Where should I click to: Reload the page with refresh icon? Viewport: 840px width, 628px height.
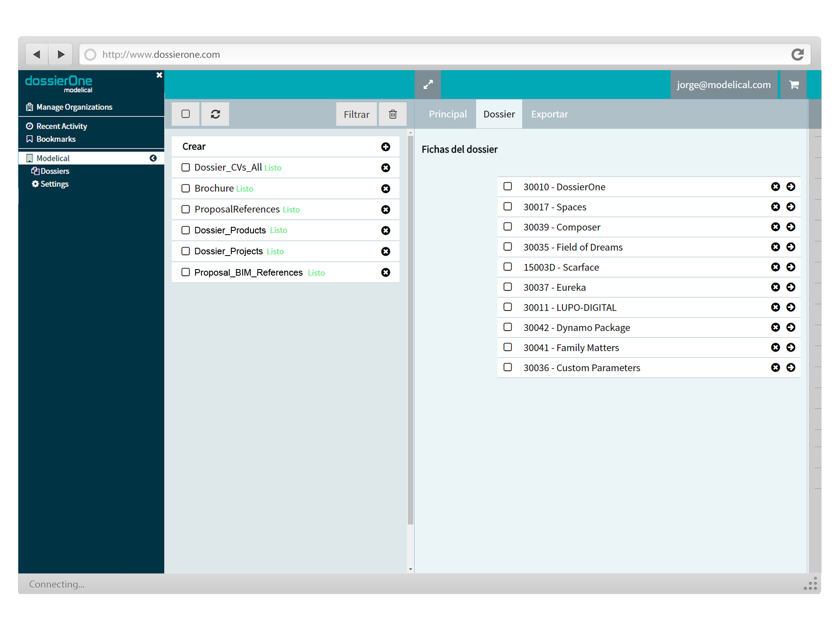[x=797, y=54]
